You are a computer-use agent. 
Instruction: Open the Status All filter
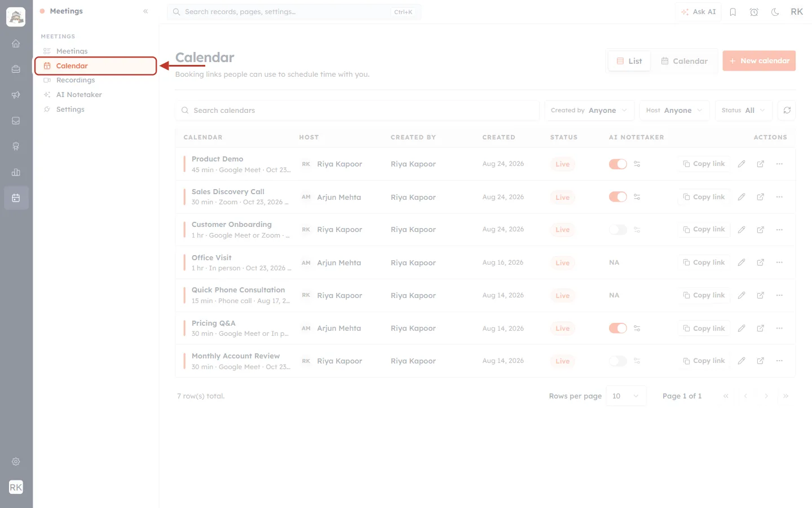tap(744, 110)
